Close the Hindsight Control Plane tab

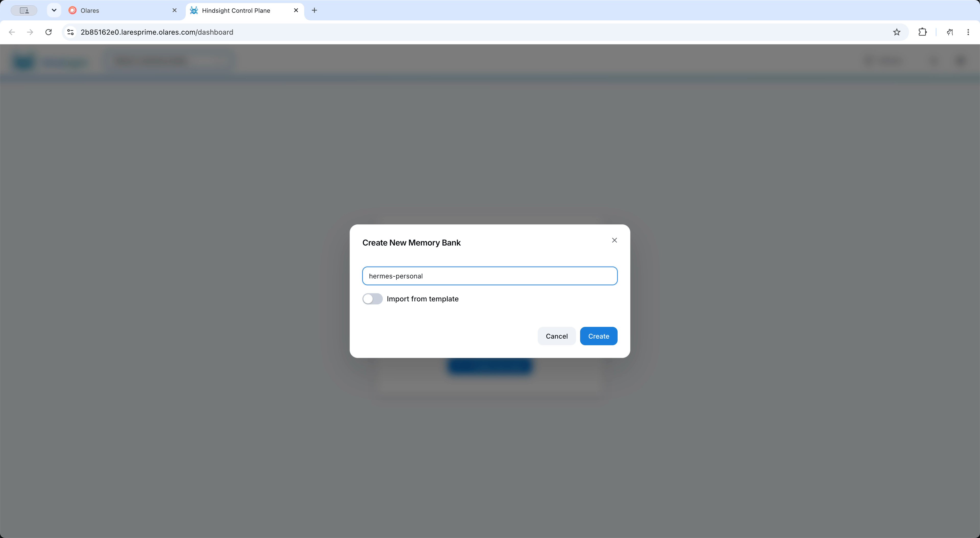[x=296, y=10]
